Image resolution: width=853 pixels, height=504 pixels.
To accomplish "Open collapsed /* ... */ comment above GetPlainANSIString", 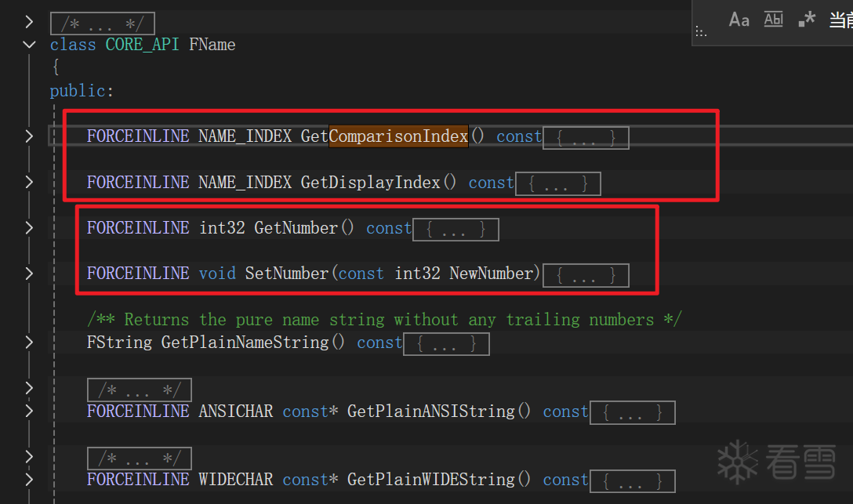I will [x=139, y=390].
